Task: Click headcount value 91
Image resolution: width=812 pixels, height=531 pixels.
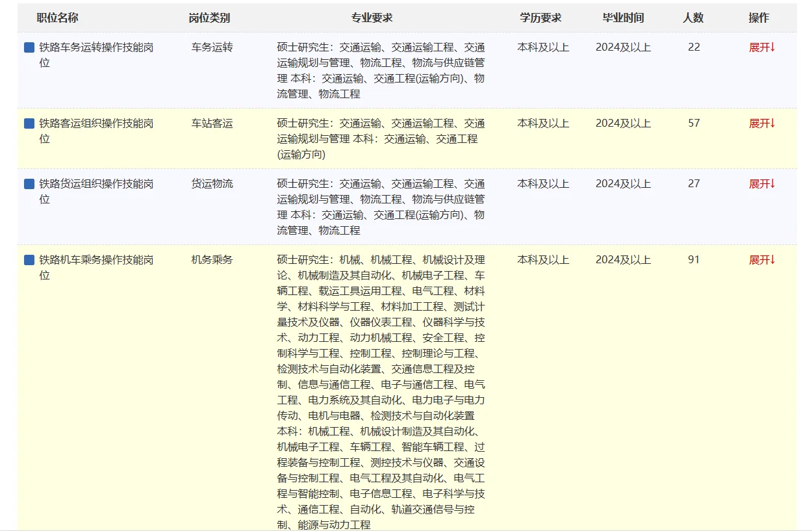Action: [694, 260]
